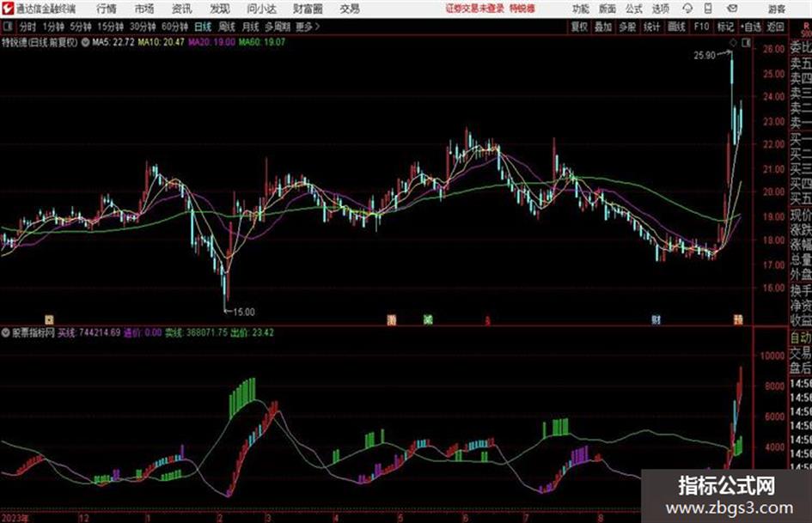Click the 标记 mark button

pyautogui.click(x=725, y=27)
